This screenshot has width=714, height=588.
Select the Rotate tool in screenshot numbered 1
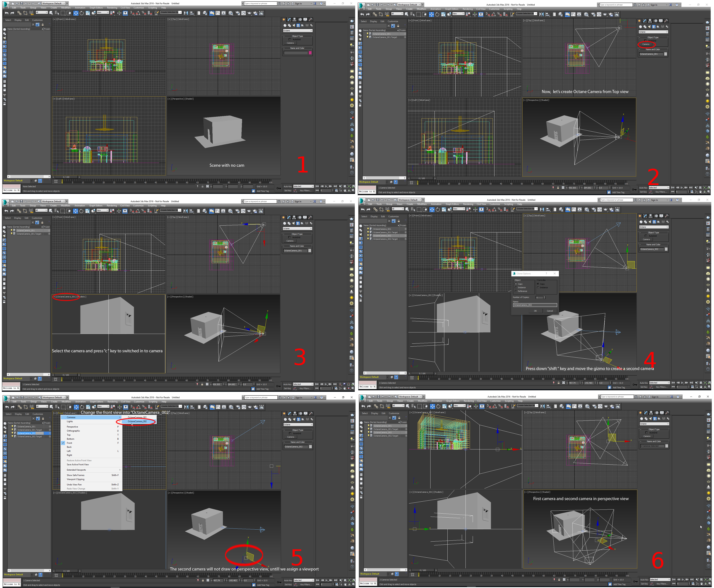pos(81,13)
